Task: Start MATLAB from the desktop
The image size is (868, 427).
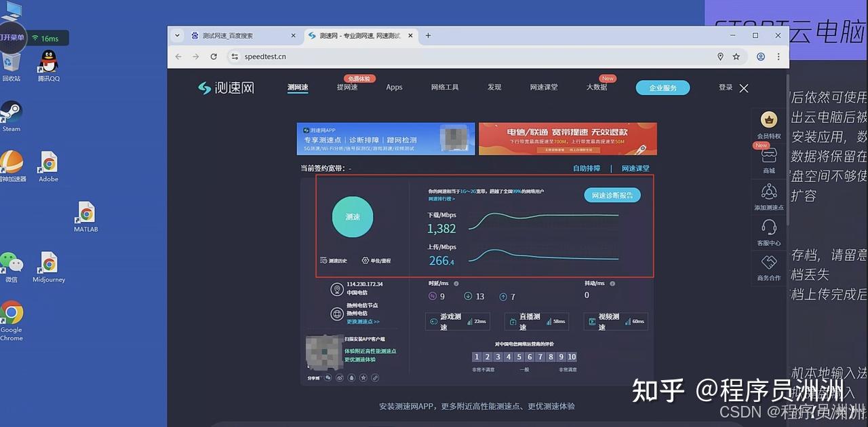Action: (85, 216)
